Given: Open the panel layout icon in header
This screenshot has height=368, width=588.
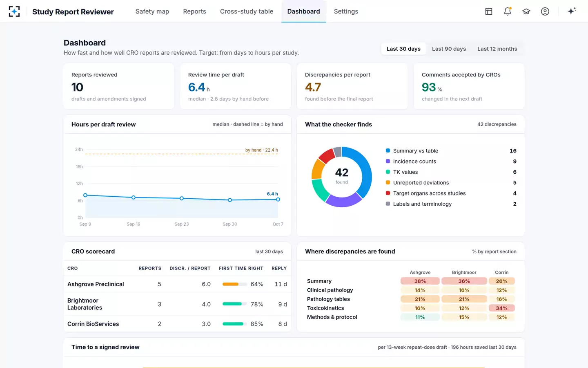Looking at the screenshot, I should [489, 11].
